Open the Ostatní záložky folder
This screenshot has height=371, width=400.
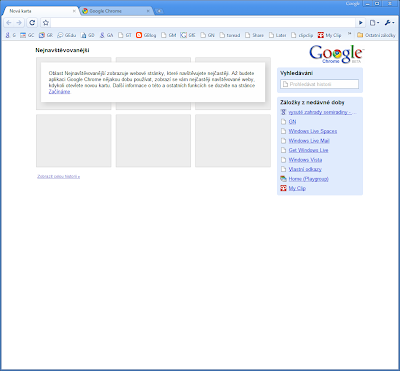coord(376,35)
